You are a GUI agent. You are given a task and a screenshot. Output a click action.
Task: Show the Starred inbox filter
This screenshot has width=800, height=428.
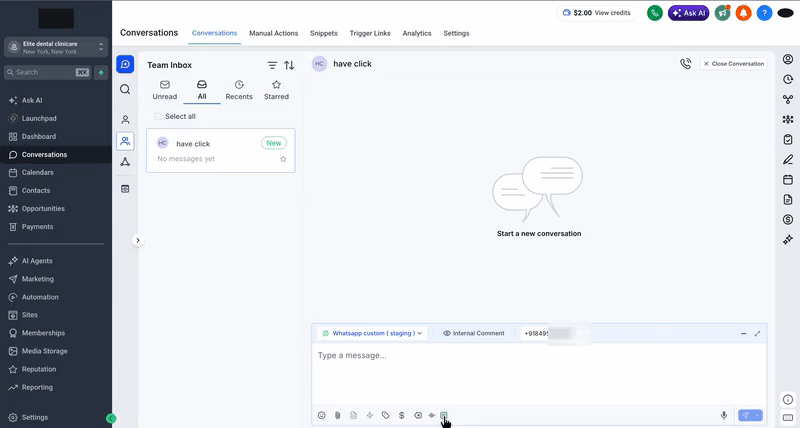[276, 90]
